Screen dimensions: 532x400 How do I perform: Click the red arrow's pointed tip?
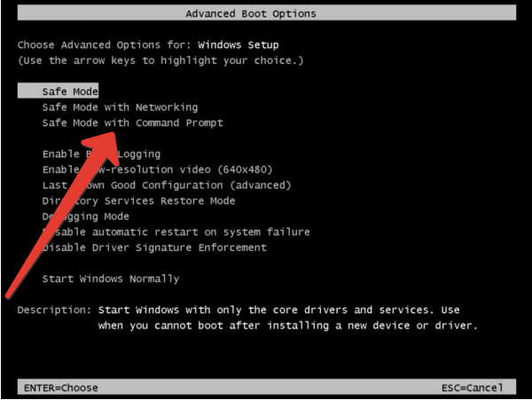124,133
